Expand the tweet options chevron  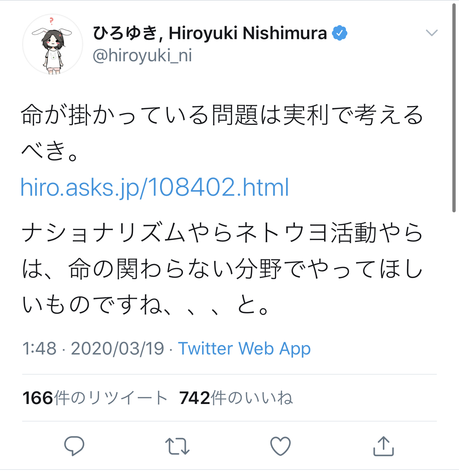[x=431, y=33]
